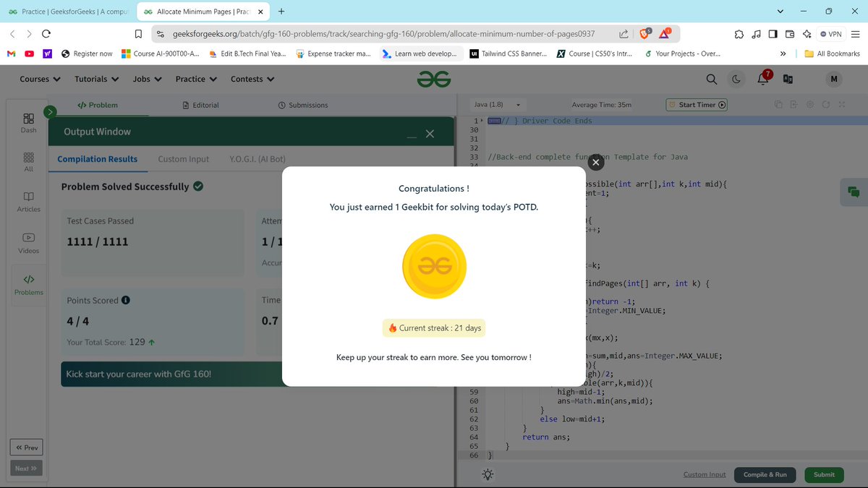Select the Custom Input tab
Screen dimensions: 868x488
pyautogui.click(x=183, y=159)
